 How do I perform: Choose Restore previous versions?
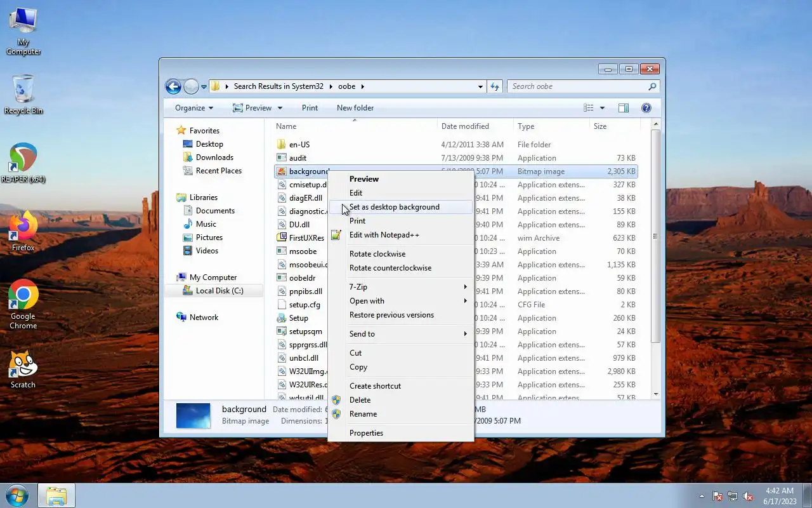(401, 315)
